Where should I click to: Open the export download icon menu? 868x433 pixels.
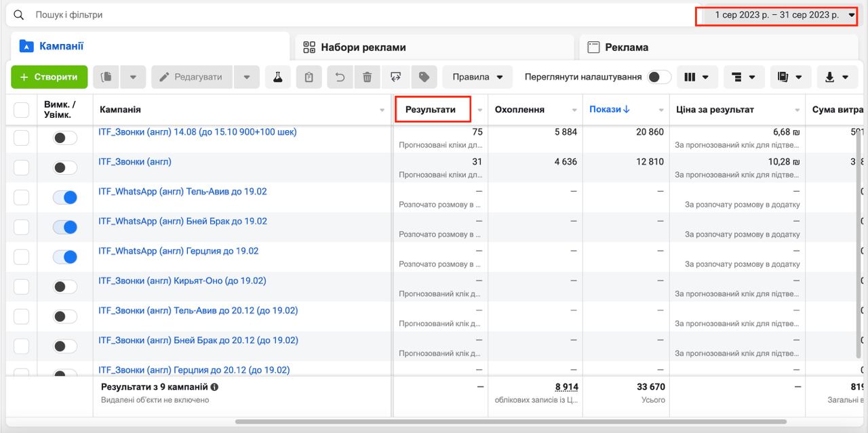(x=835, y=77)
